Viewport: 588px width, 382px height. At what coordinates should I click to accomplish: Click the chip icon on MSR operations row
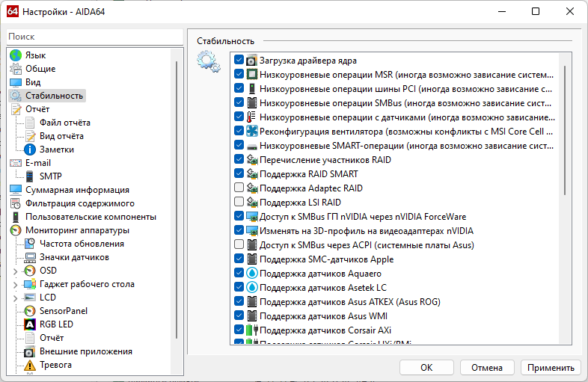(252, 74)
